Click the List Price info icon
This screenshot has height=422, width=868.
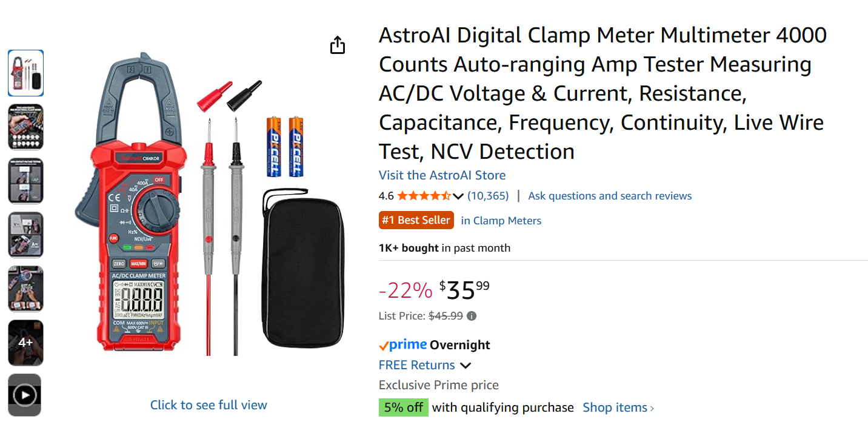click(x=472, y=316)
